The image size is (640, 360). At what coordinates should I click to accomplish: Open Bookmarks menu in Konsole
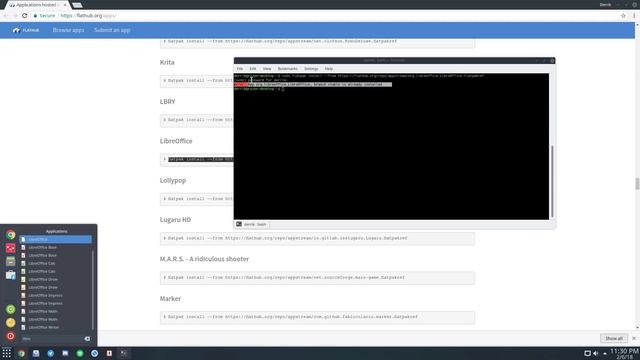(x=287, y=69)
